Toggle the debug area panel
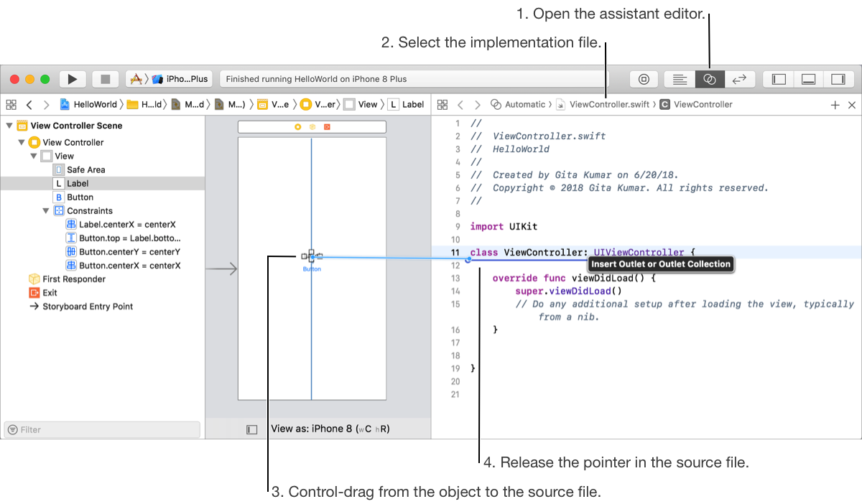Screen dimensions: 862x504 [808, 79]
